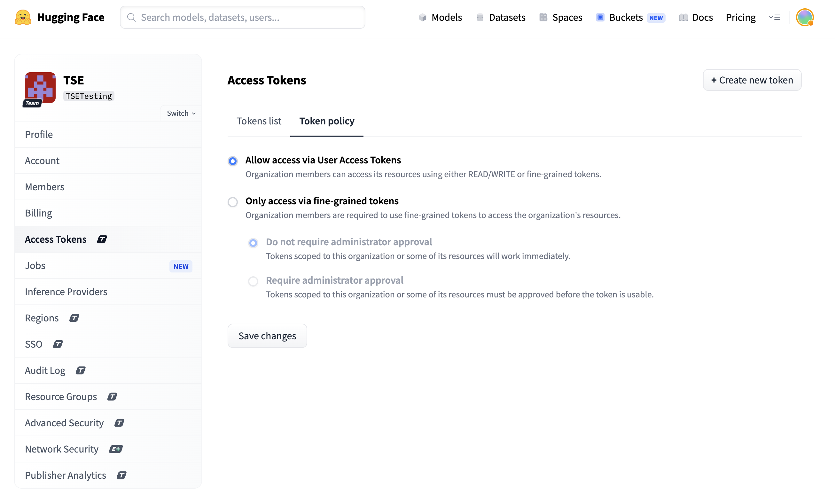This screenshot has width=835, height=504.
Task: Open the user profile avatar menu
Action: 805,17
